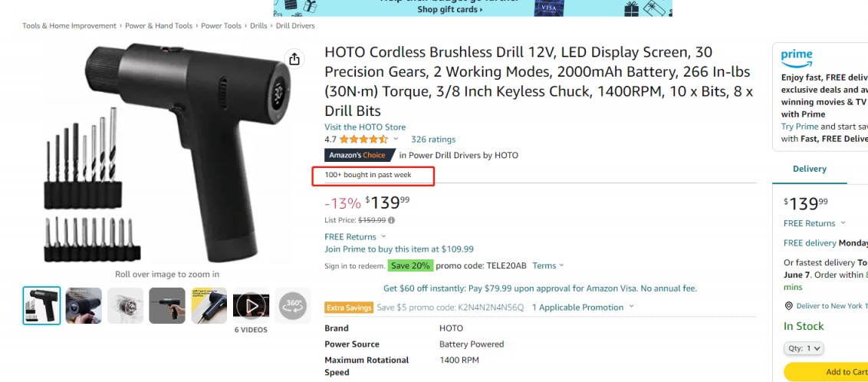This screenshot has height=382, width=868.
Task: Expand the FREE Returns dropdown under price
Action: pos(383,236)
